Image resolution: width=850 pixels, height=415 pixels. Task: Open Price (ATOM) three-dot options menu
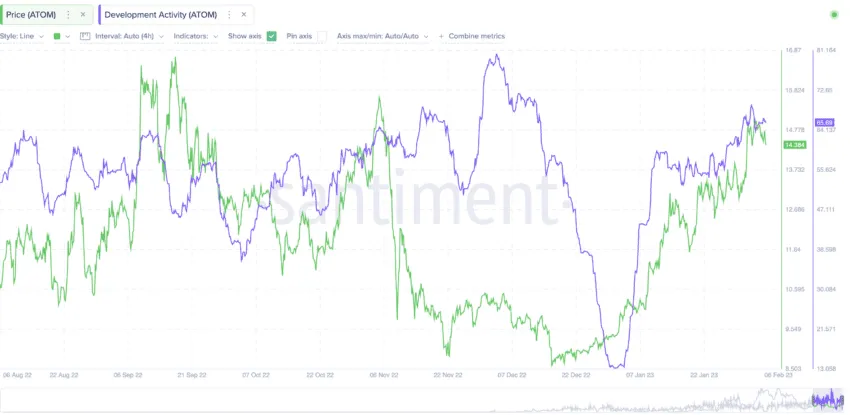coord(68,15)
